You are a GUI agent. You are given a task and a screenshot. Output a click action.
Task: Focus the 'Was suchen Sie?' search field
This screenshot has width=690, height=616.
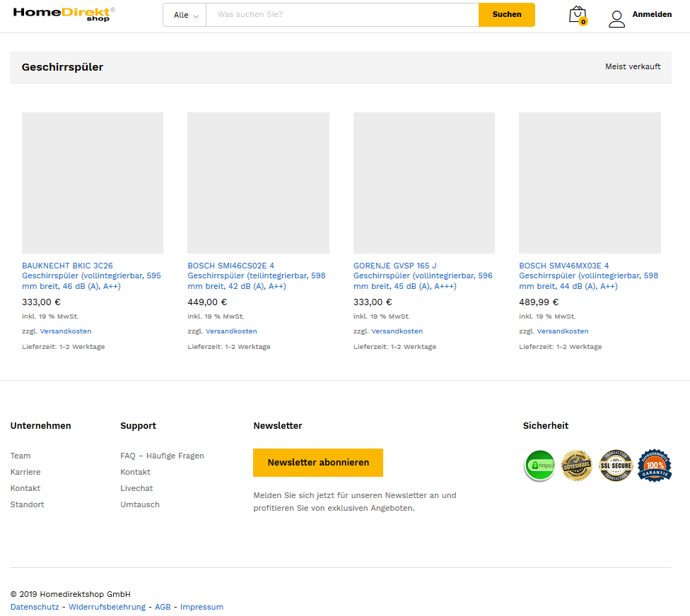(342, 15)
